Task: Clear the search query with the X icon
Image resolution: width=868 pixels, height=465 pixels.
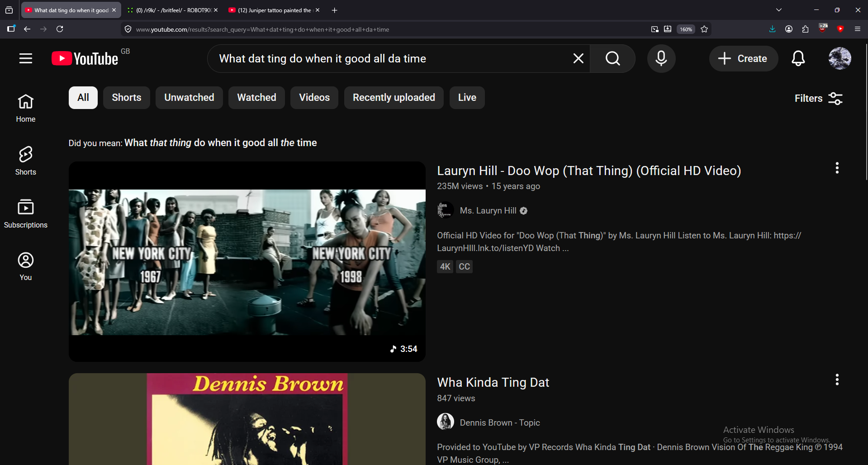Action: (x=579, y=58)
